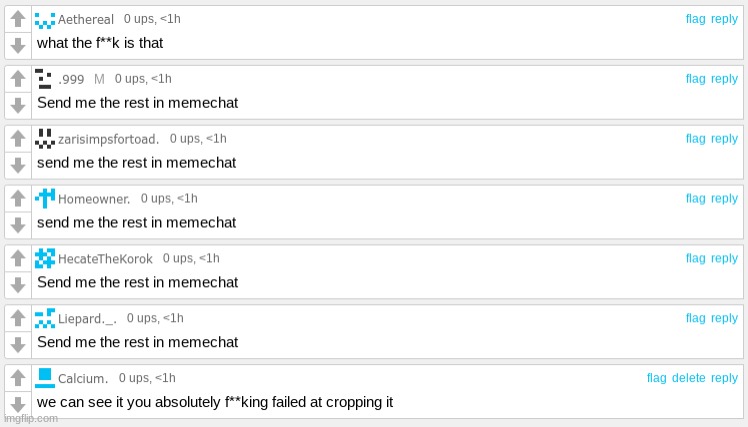The image size is (748, 427).
Task: Downvote zarisimpsfortoad's comment
Action: pyautogui.click(x=18, y=165)
